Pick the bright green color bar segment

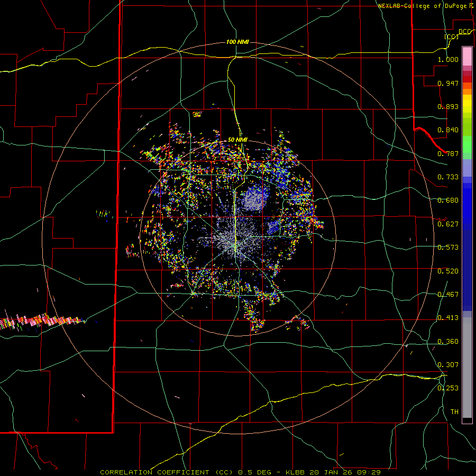(x=467, y=144)
